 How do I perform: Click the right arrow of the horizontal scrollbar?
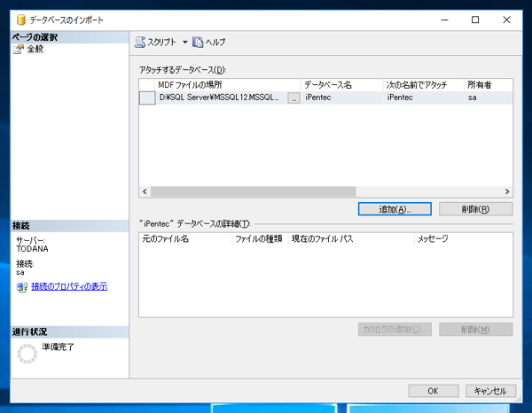click(507, 191)
